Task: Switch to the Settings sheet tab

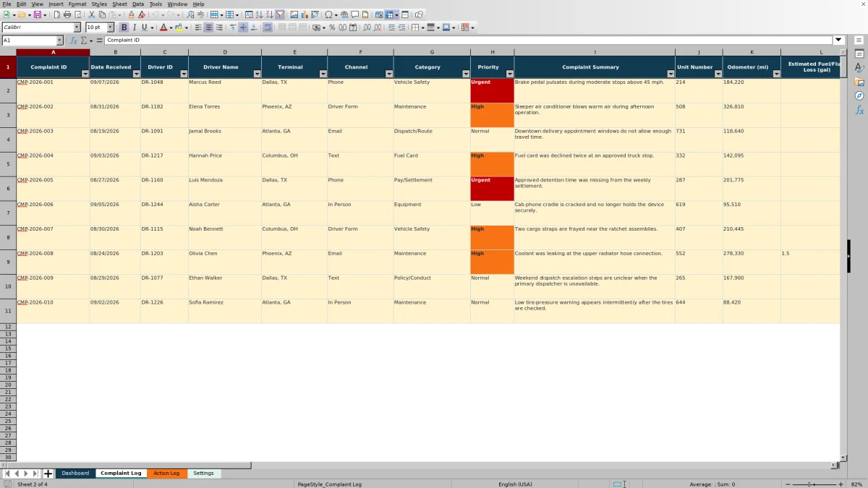Action: click(203, 474)
